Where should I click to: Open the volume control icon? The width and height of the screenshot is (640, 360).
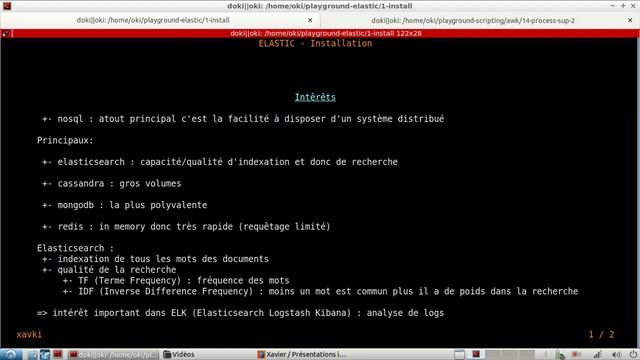point(616,354)
